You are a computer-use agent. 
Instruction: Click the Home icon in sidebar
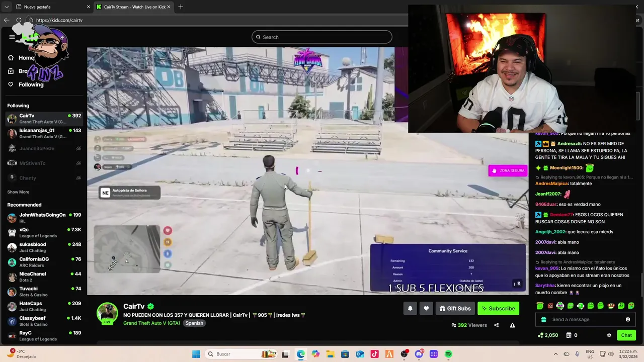pyautogui.click(x=11, y=58)
